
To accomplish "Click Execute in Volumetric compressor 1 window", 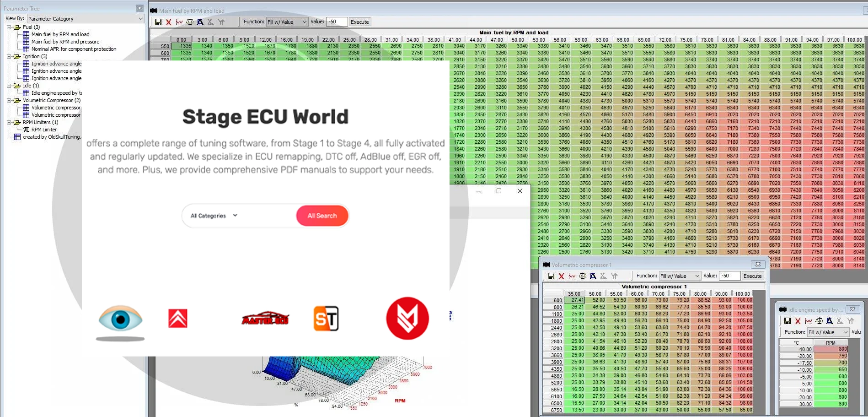I will click(x=752, y=276).
